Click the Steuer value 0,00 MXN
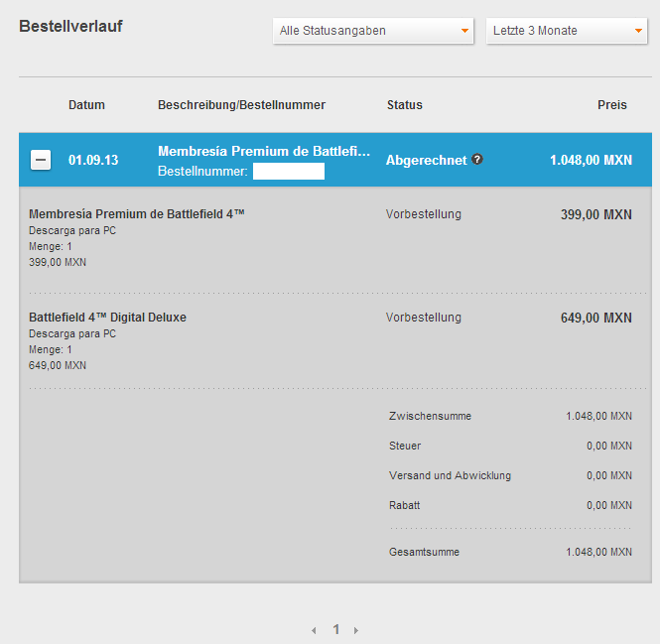660x644 pixels. click(x=609, y=446)
